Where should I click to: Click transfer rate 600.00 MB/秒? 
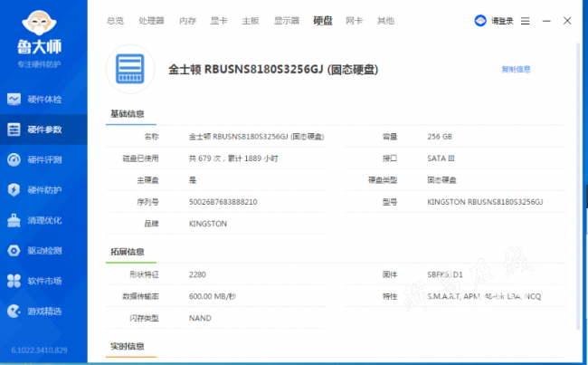tap(213, 296)
